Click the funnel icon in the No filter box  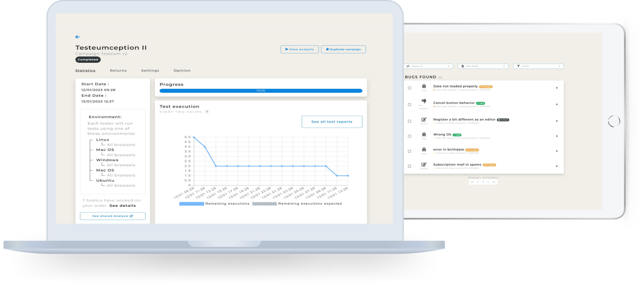click(x=519, y=66)
